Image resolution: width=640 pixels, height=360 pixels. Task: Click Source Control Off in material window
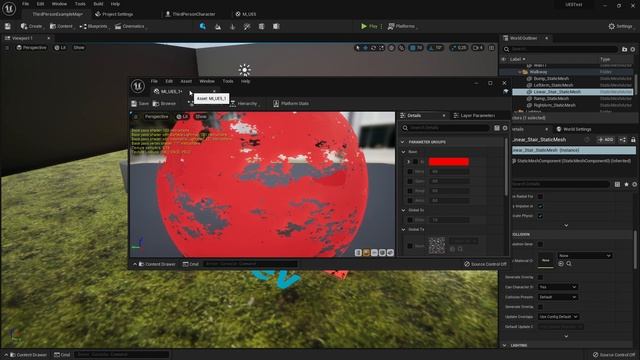[485, 264]
